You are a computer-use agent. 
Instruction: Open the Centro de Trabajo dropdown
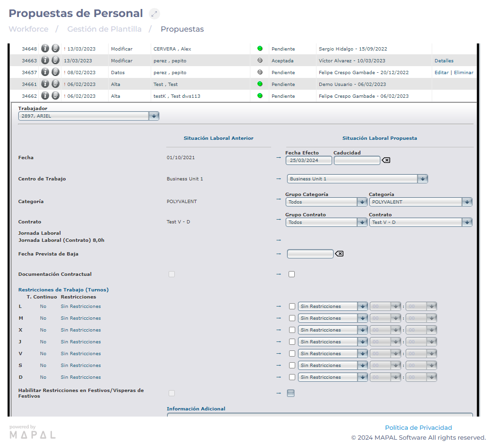coord(423,179)
